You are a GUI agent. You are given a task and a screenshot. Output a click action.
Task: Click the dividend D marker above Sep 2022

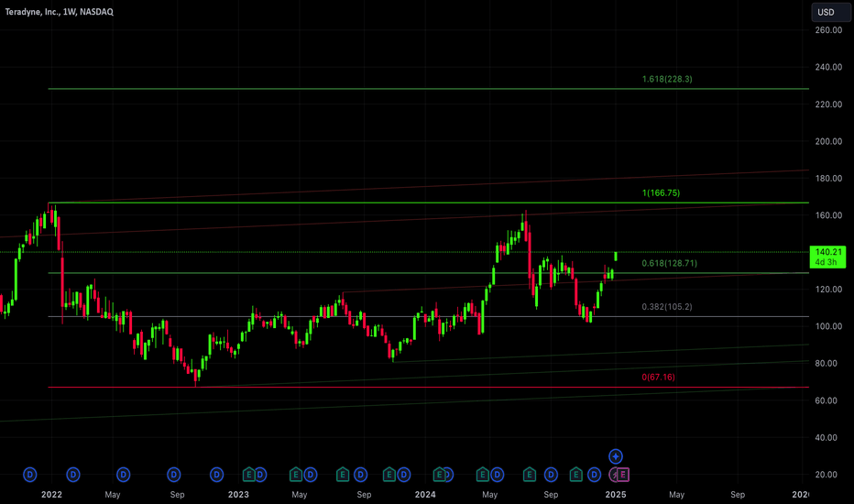(174, 475)
